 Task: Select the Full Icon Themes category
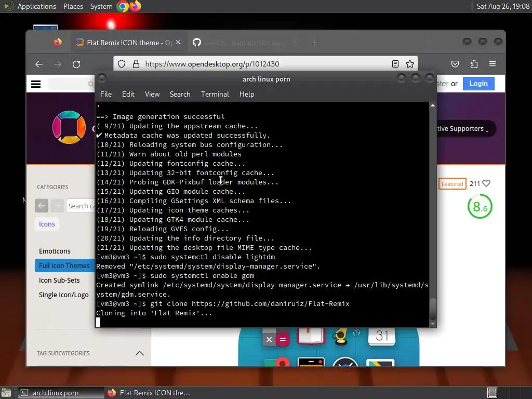(64, 265)
